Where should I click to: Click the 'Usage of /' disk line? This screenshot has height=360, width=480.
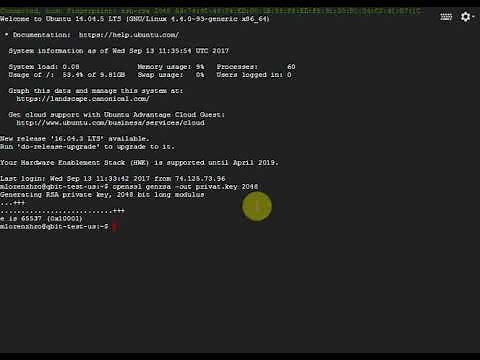[67, 75]
